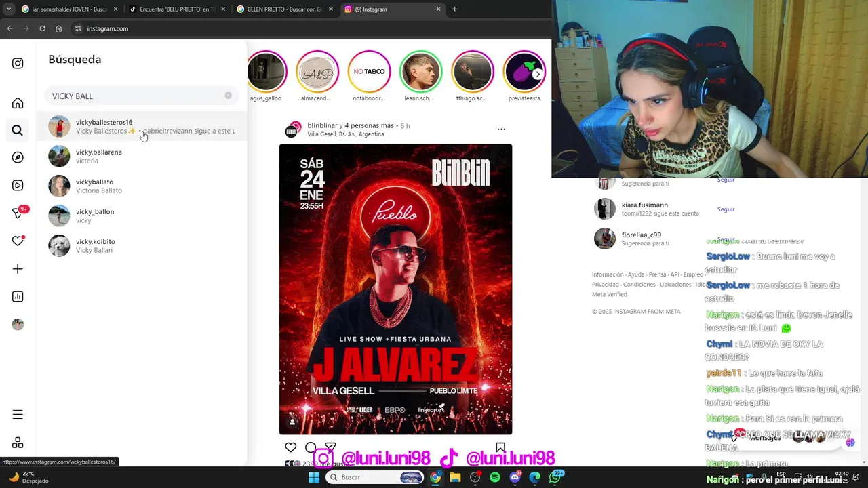
Task: Open File Explorer from taskbar
Action: click(455, 477)
